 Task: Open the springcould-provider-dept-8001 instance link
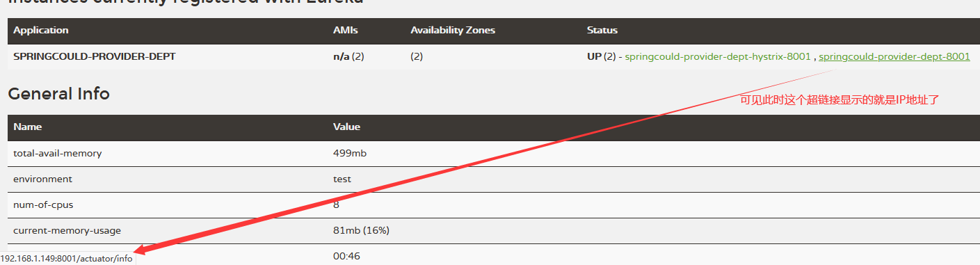tap(894, 56)
